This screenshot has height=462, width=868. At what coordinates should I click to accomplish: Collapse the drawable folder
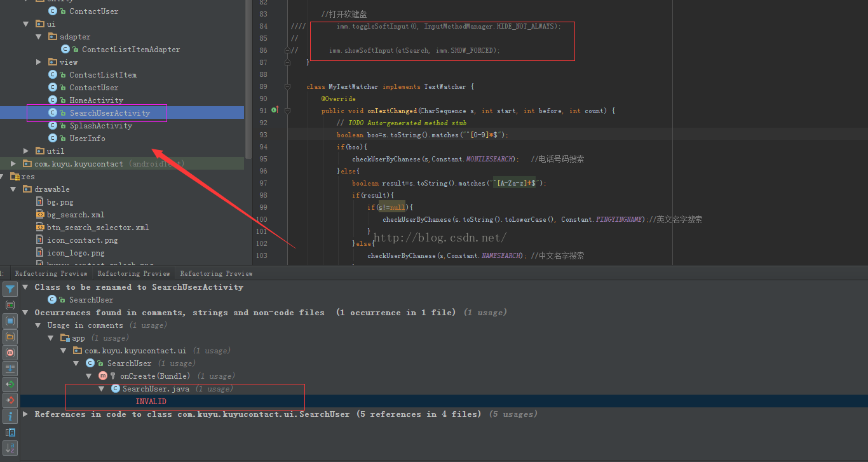click(x=13, y=189)
